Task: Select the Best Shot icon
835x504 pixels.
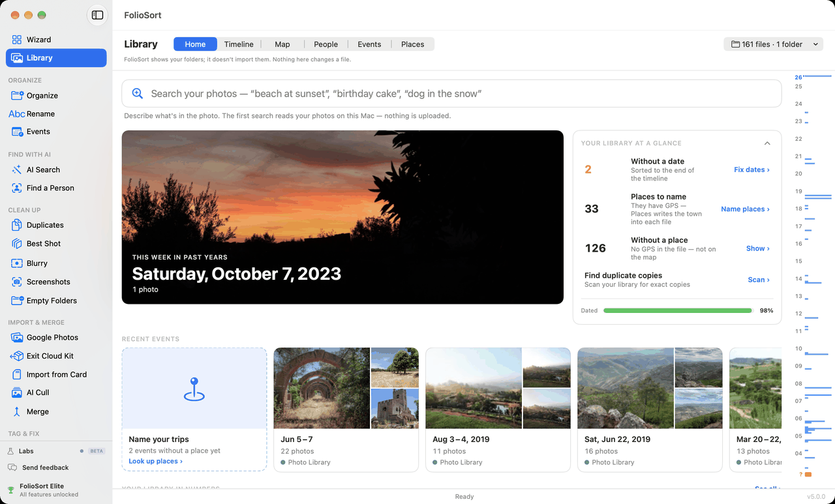Action: [17, 244]
